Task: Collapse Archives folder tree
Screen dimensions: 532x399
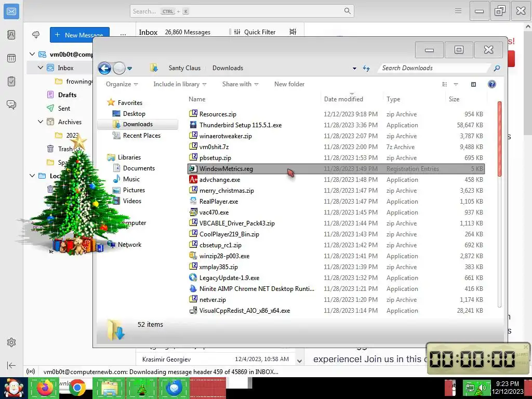Action: coord(41,122)
